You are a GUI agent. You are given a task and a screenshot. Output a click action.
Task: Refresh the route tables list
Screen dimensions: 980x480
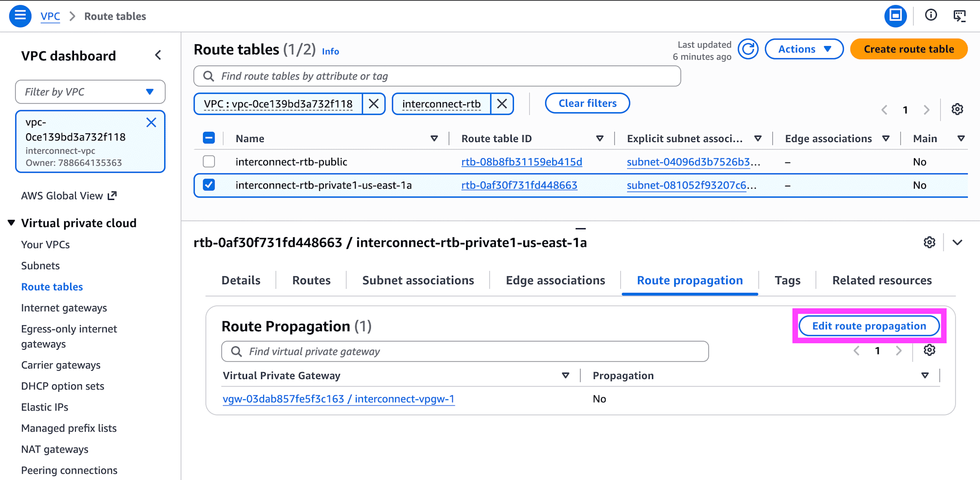coord(748,49)
